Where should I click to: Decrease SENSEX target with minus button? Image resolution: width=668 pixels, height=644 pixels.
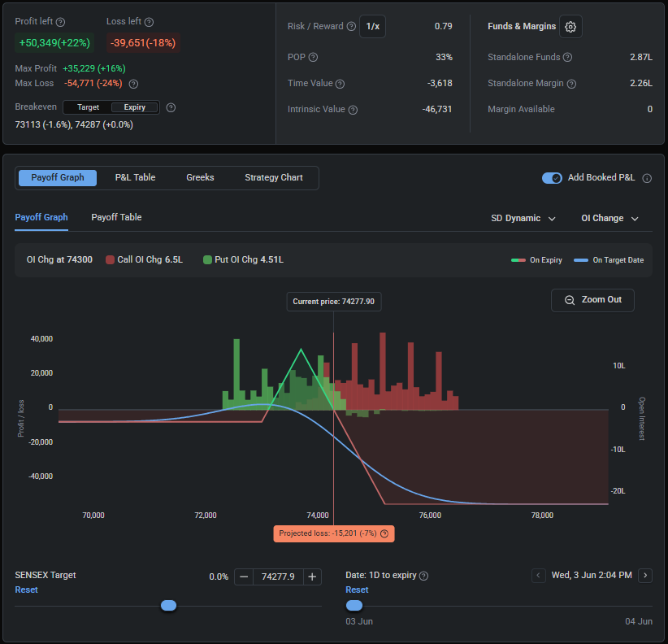click(x=244, y=577)
